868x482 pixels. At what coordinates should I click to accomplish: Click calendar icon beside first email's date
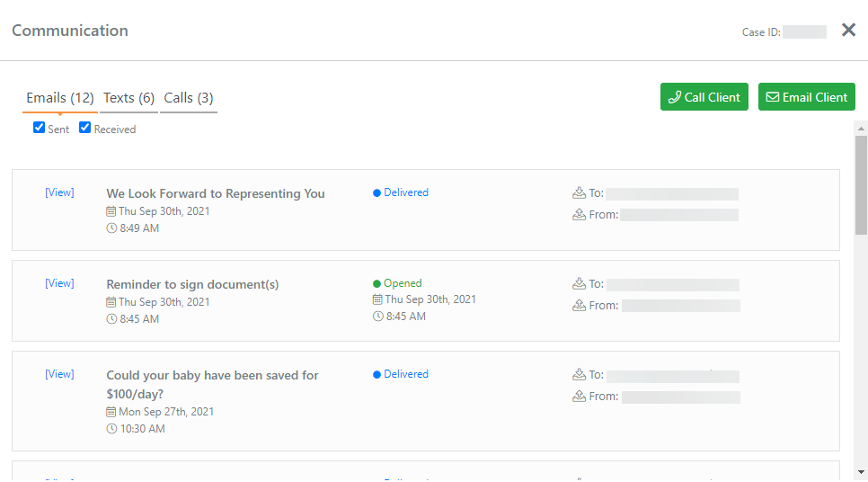[x=111, y=211]
